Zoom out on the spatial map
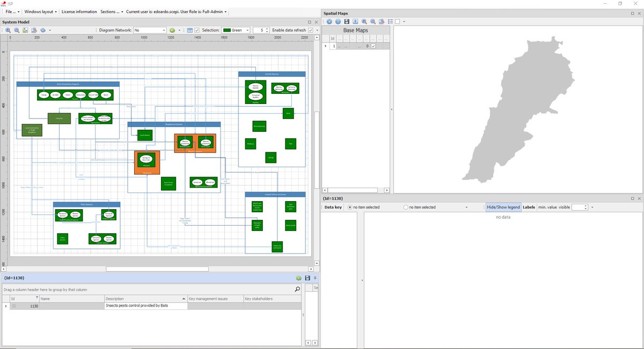Screen dimensions: 644x349 click(372, 21)
